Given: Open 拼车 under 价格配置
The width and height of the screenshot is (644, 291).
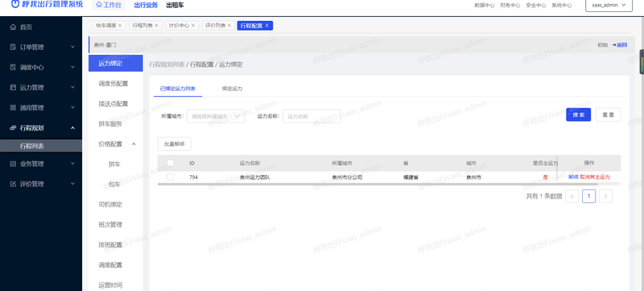Looking at the screenshot, I should (x=114, y=164).
